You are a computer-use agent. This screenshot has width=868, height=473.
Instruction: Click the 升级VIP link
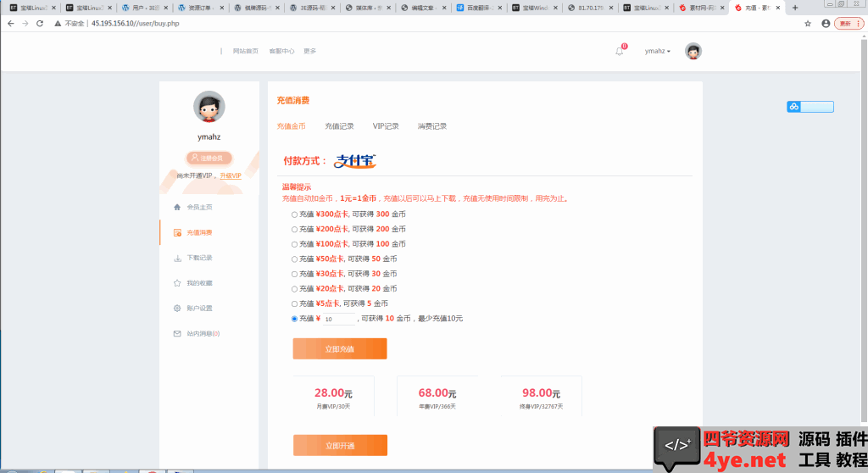tap(231, 175)
